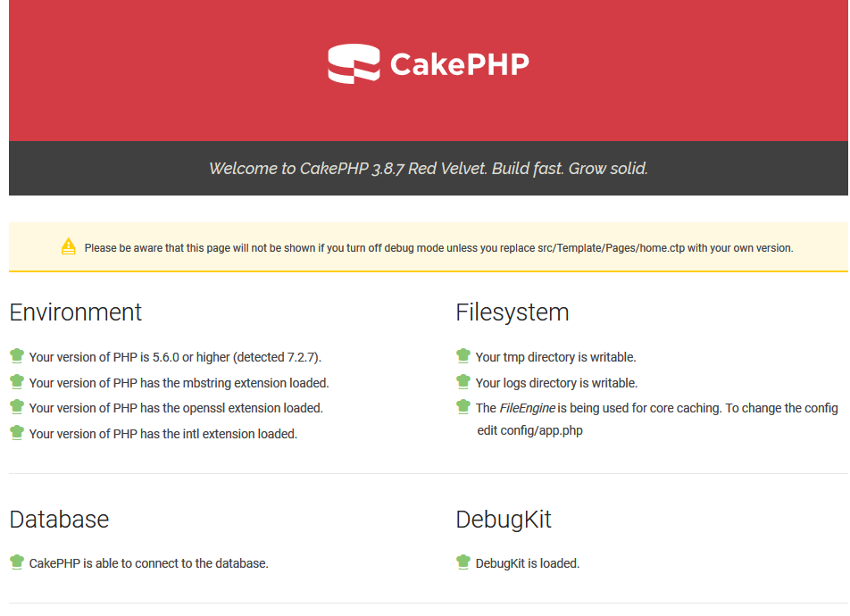
Task: Click chef hat icon beside FileEngine caching line
Action: tap(462, 407)
